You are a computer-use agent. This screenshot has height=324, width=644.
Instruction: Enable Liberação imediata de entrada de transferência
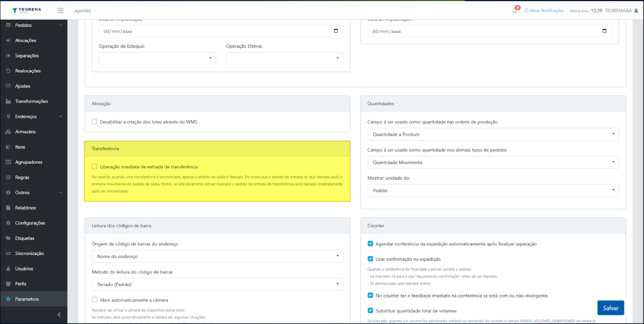click(95, 167)
